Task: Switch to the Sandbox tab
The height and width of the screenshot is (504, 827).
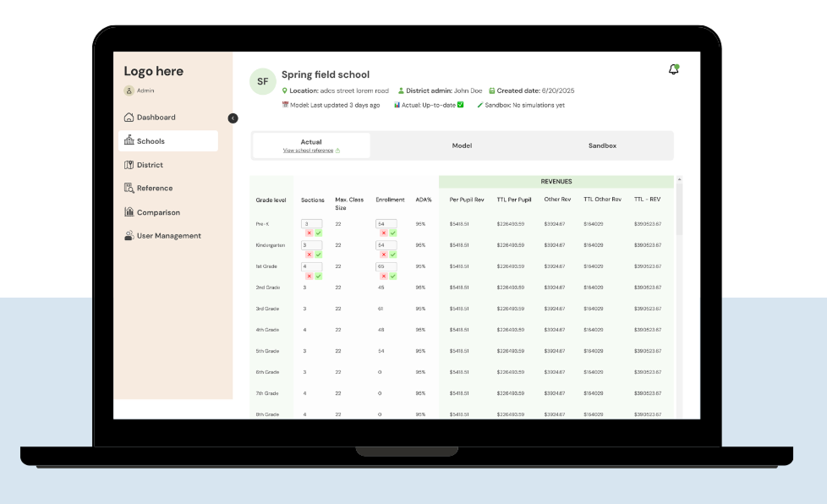Action: point(602,145)
